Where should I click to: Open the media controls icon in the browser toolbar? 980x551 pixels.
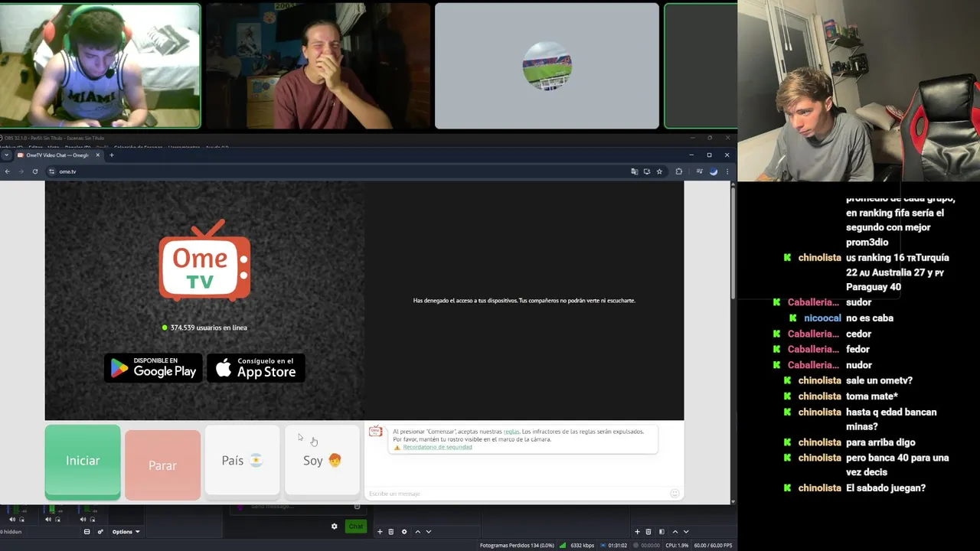700,171
